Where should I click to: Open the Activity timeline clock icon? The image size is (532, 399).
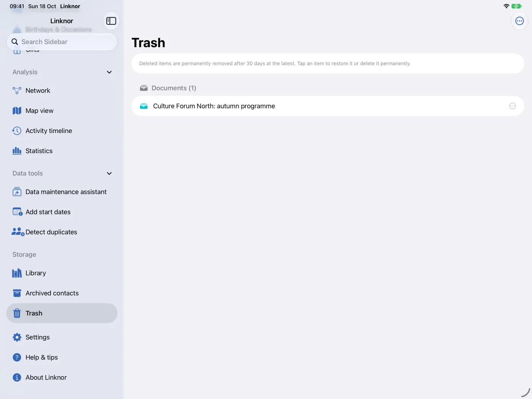pyautogui.click(x=17, y=131)
